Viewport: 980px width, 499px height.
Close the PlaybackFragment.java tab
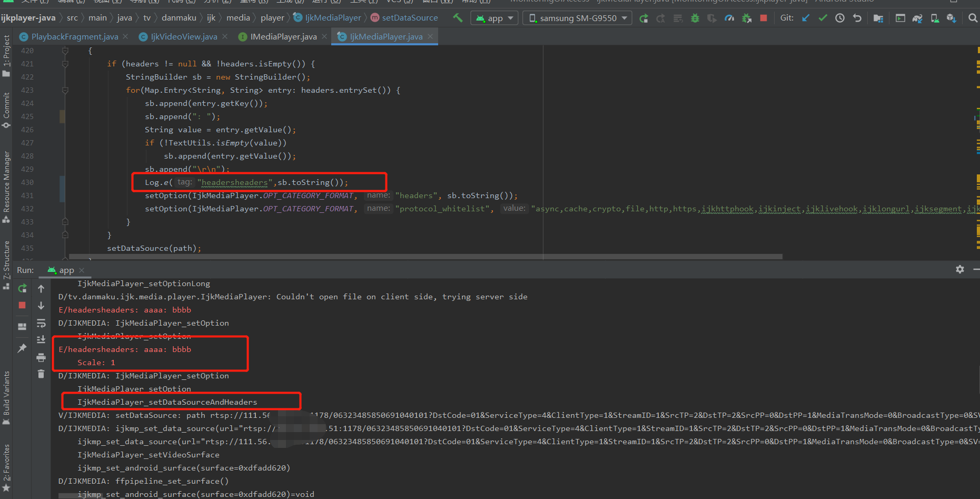pos(125,36)
